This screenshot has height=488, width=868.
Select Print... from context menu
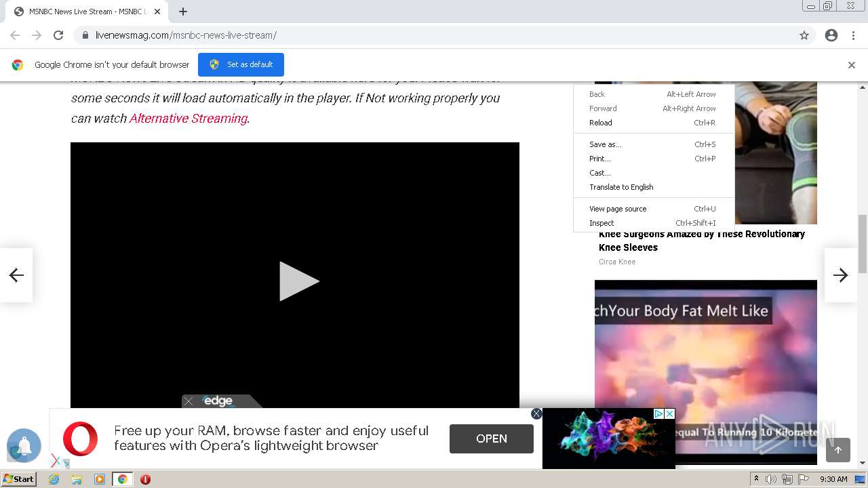(x=654, y=159)
